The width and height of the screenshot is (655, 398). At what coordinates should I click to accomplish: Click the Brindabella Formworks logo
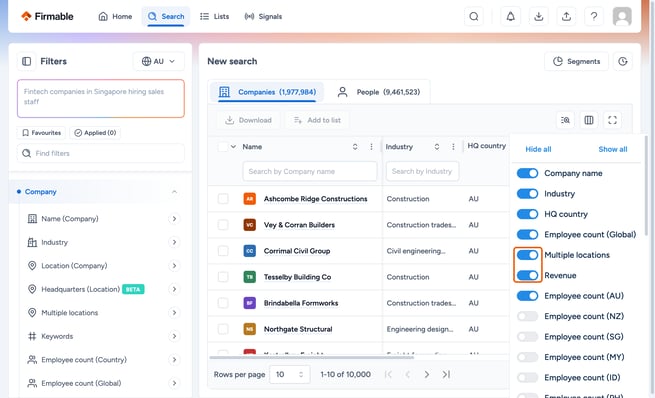(249, 303)
